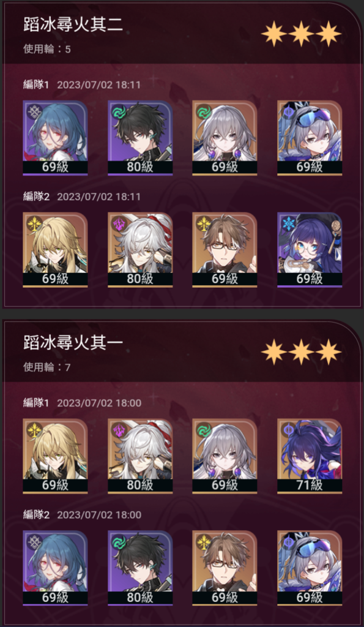Select the purple-haired girl with round glasses portrait
Screen dimensions: 364x627
(310, 250)
